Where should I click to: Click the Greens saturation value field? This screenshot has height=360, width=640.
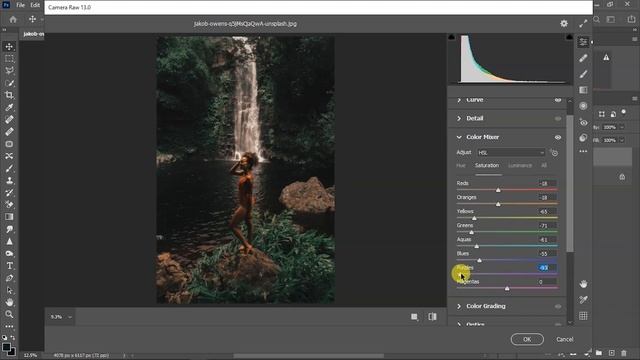pyautogui.click(x=547, y=226)
